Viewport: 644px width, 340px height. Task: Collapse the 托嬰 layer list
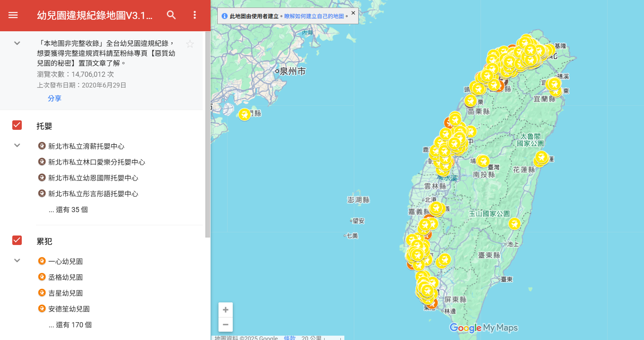coord(17,145)
